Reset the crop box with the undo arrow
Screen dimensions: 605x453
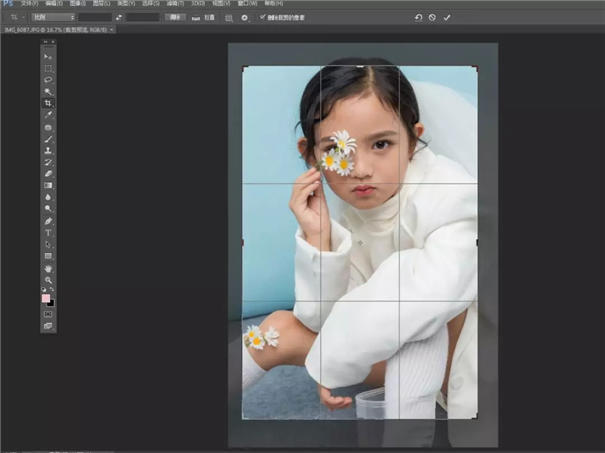pyautogui.click(x=418, y=17)
